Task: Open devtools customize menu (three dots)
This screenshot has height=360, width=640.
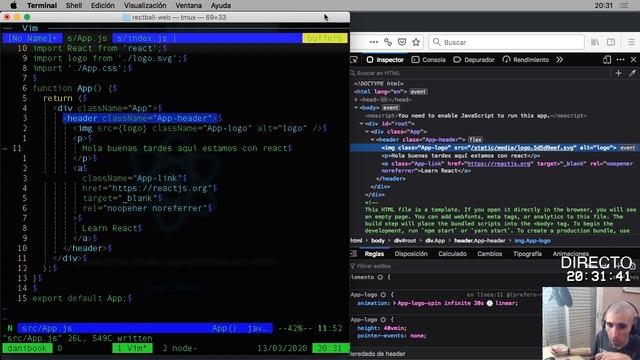Action: point(621,60)
